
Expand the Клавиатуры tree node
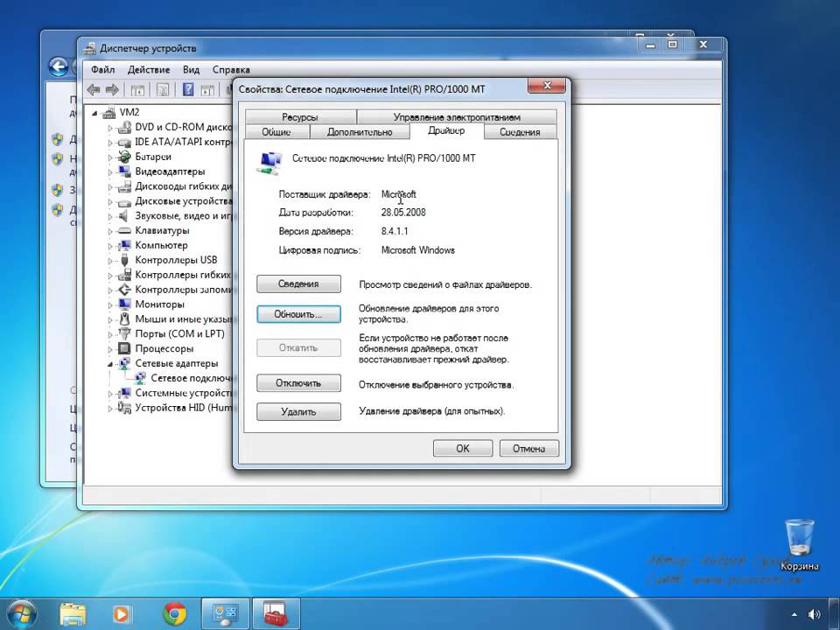[110, 231]
